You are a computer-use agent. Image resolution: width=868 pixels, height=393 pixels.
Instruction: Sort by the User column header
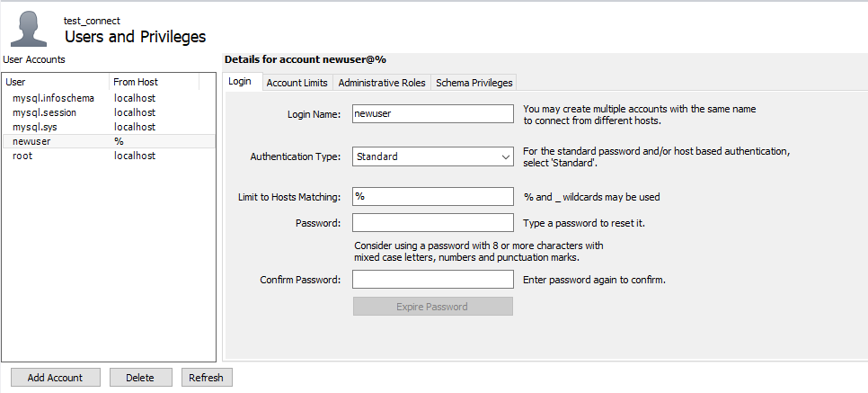(x=54, y=82)
